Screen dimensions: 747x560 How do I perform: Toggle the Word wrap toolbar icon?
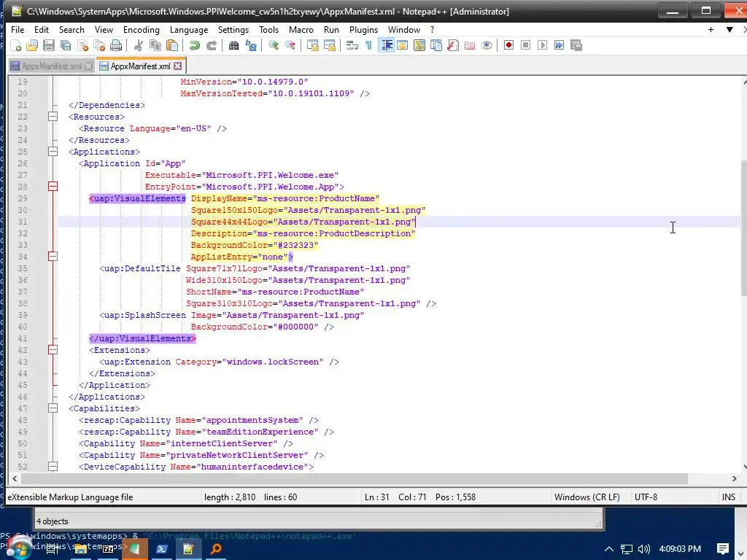[x=352, y=45]
